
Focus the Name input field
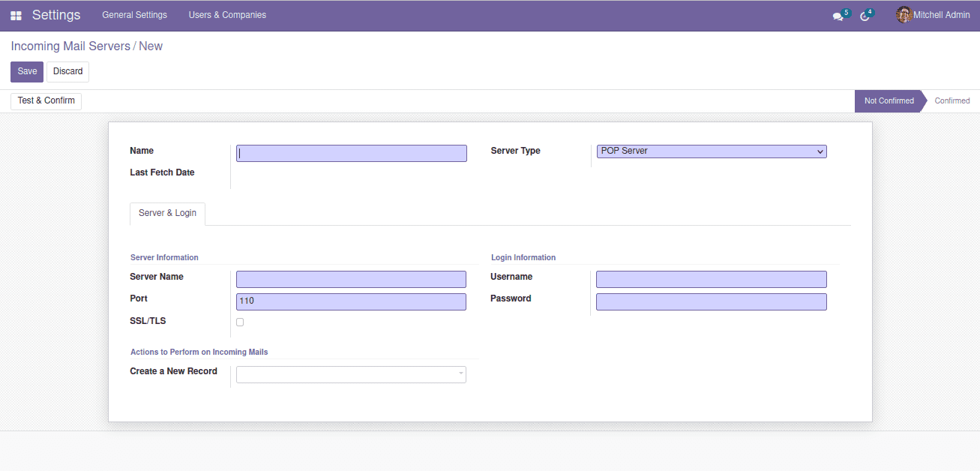(x=351, y=153)
